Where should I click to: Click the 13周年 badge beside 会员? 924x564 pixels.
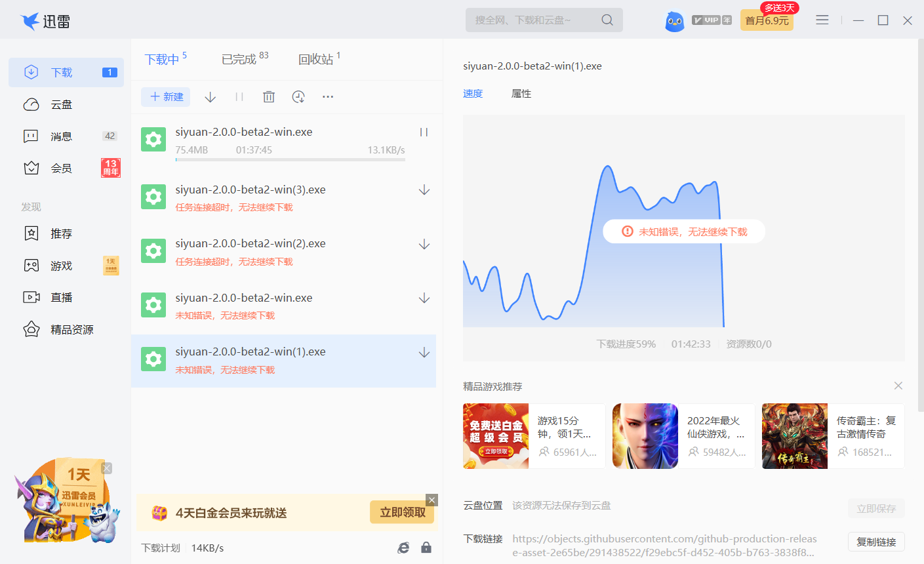pos(111,168)
